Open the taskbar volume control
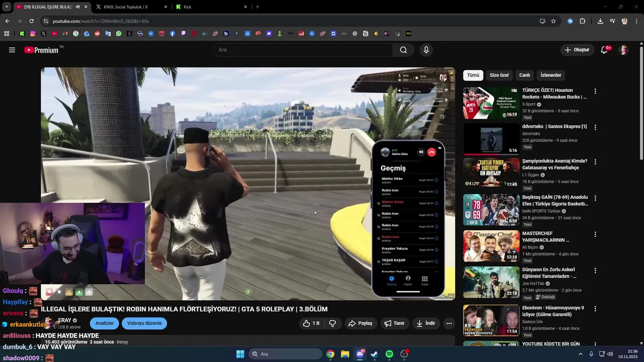This screenshot has height=362, width=644. pyautogui.click(x=610, y=354)
